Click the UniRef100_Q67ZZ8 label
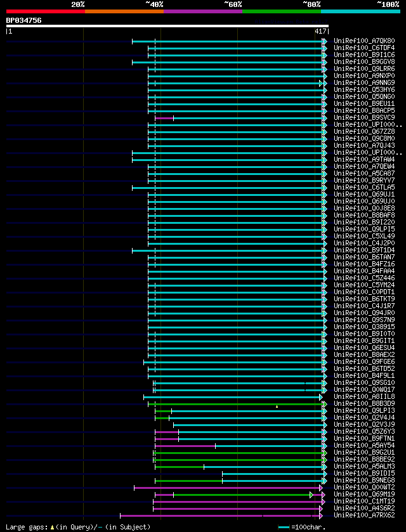Screen dimensions: 406x532 (364, 132)
